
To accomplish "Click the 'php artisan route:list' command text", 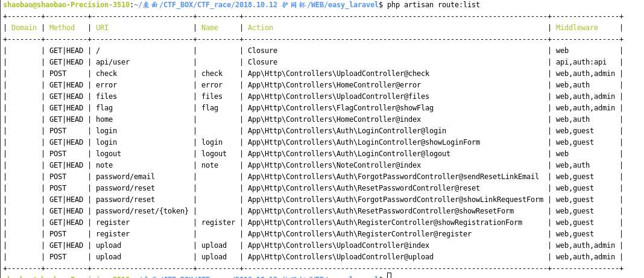I will pyautogui.click(x=433, y=5).
